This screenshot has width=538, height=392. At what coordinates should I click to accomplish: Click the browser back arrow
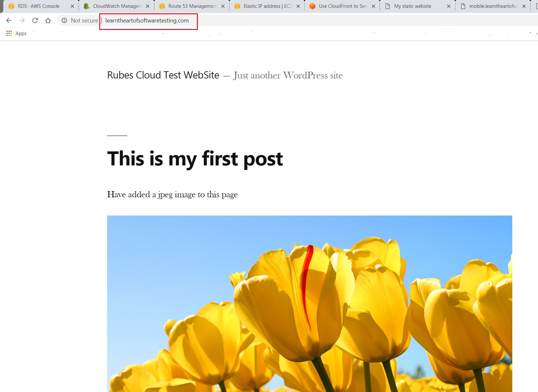[9, 21]
